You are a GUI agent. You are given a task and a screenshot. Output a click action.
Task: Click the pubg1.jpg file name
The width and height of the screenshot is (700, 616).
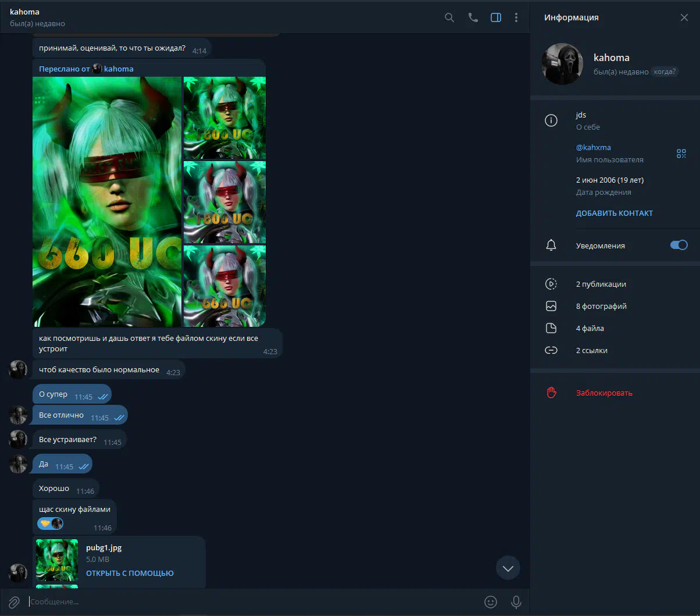pos(103,547)
